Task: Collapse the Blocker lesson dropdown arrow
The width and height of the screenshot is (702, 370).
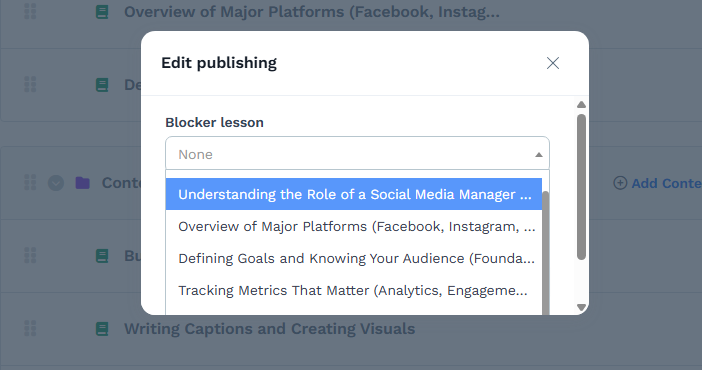Action: (x=539, y=155)
